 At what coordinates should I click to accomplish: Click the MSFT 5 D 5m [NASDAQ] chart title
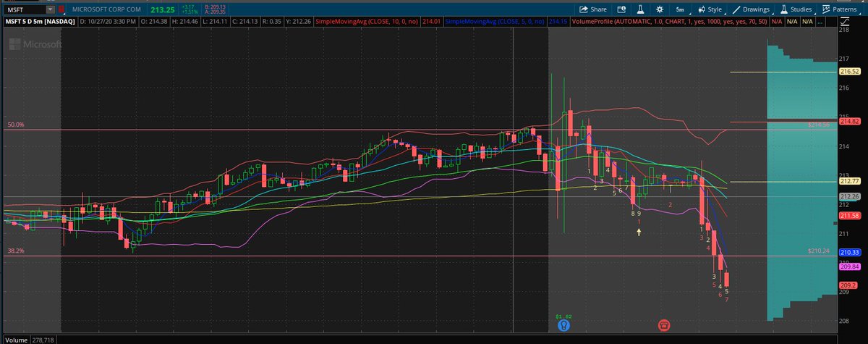click(38, 22)
